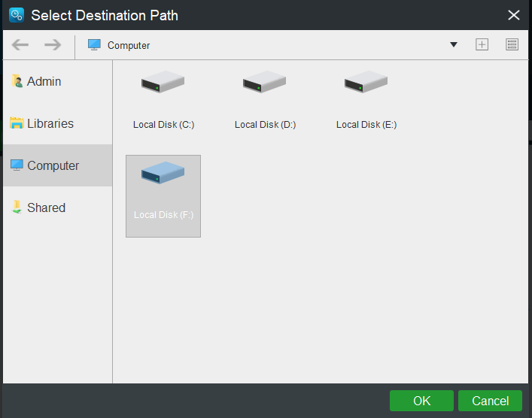
Task: Switch to list view icon
Action: (x=512, y=45)
